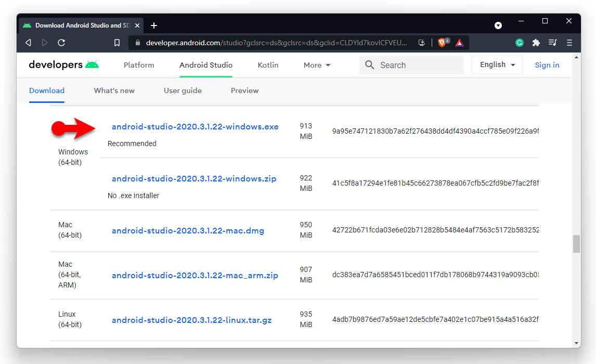This screenshot has width=596, height=364.
Task: Open the Grammarly extension icon
Action: tap(519, 43)
